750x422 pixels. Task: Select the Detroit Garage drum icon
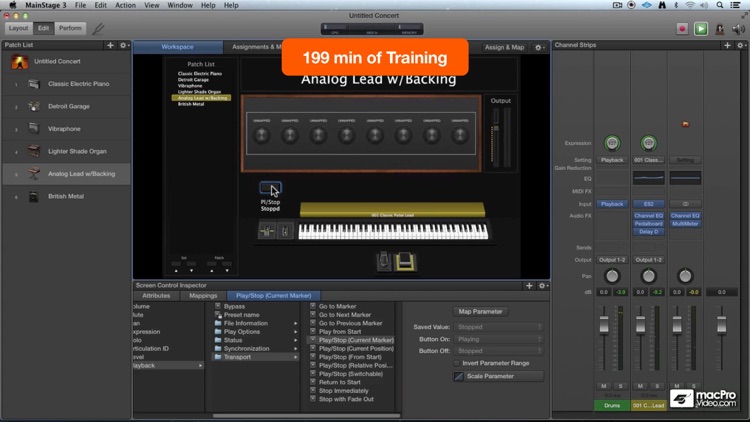tap(33, 106)
